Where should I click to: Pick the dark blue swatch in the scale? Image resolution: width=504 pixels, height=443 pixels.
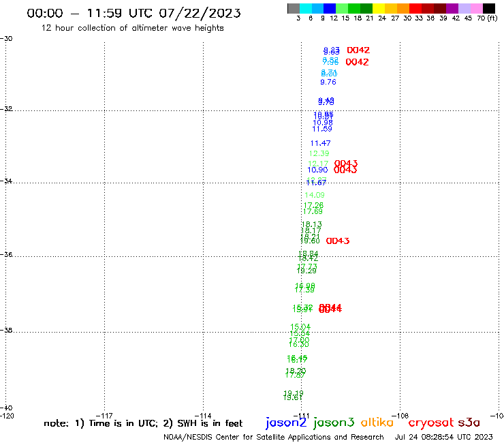pyautogui.click(x=330, y=8)
